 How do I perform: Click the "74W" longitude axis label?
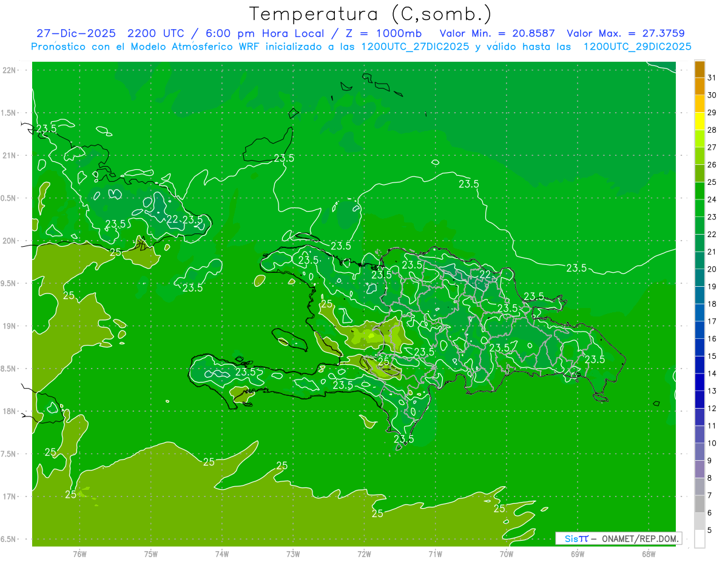pyautogui.click(x=222, y=554)
